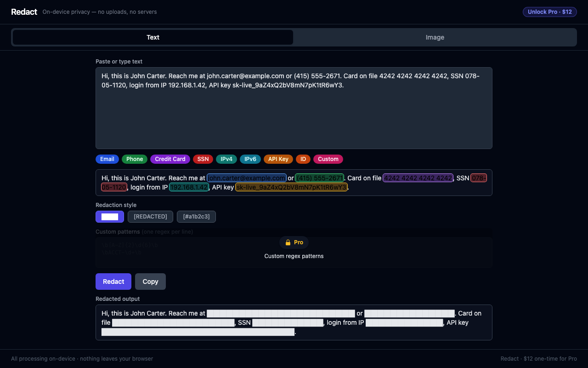Toggle the API Key detection chip
Viewport: 588px width, 368px height.
278,159
